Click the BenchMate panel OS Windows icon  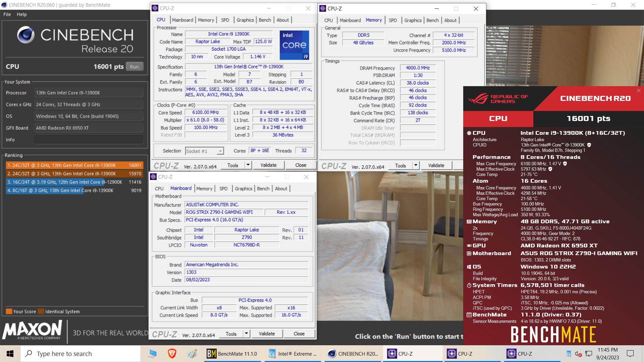pos(469,267)
